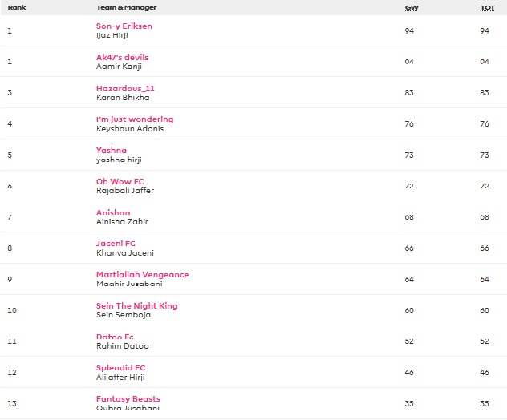Open the Son-y Eriksen team link
The image size is (507, 420).
(x=124, y=26)
